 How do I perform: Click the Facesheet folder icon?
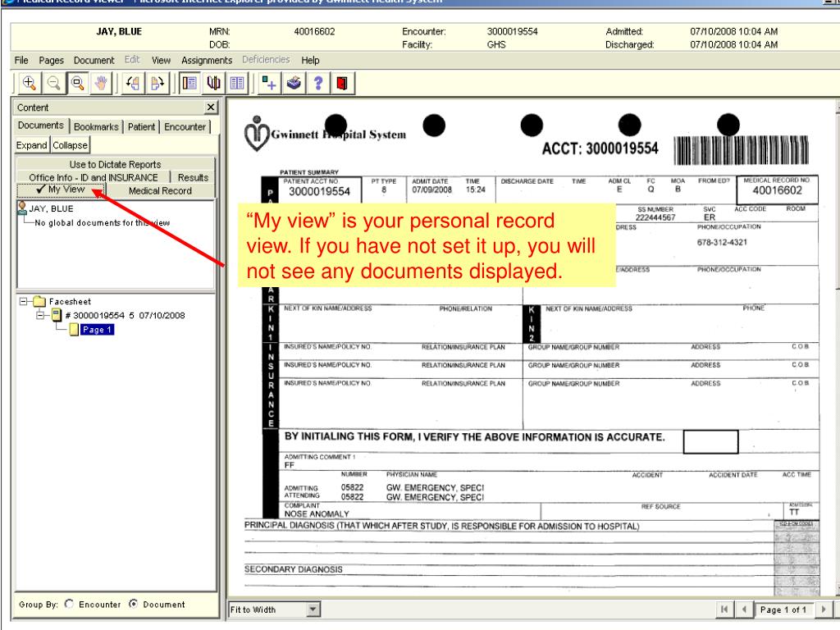(39, 302)
